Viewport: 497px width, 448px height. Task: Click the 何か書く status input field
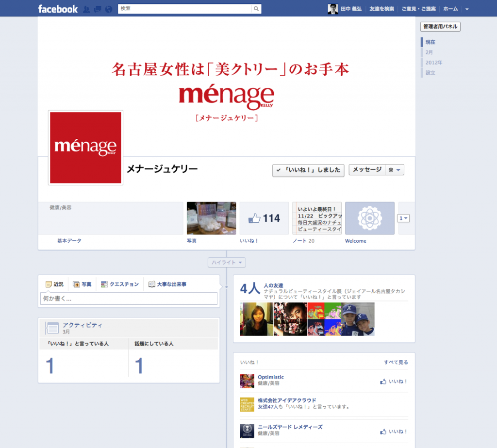[128, 299]
